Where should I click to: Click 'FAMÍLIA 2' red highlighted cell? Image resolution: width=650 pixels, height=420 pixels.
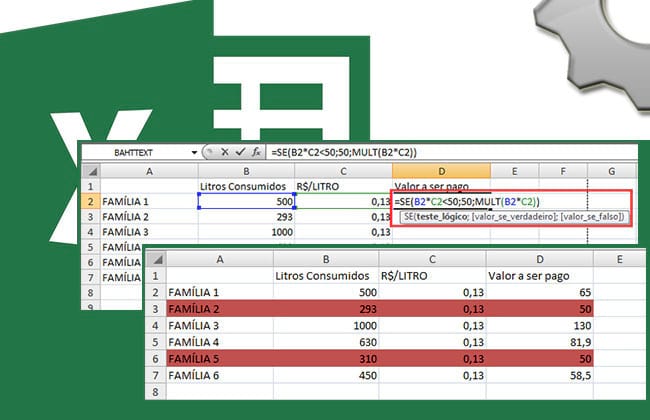point(220,309)
